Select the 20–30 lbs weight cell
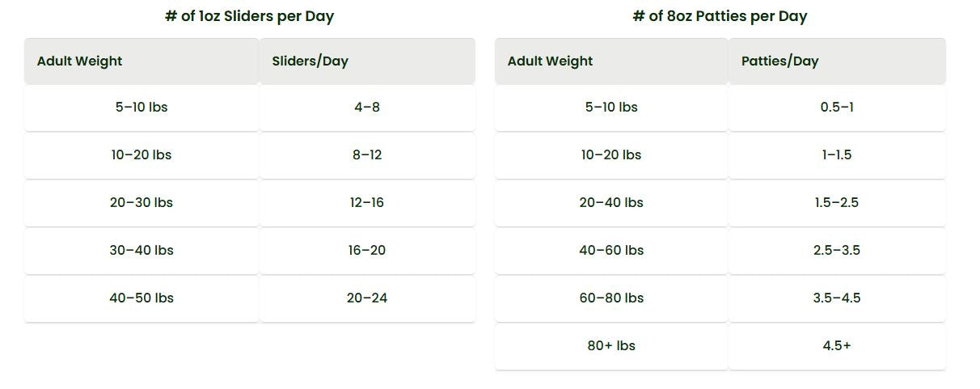The width and height of the screenshot is (980, 389). click(142, 202)
